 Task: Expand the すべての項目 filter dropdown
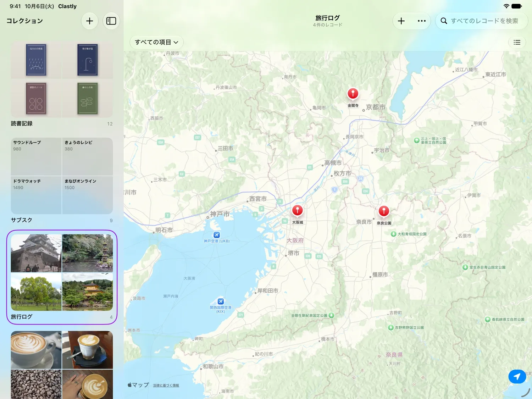(156, 42)
